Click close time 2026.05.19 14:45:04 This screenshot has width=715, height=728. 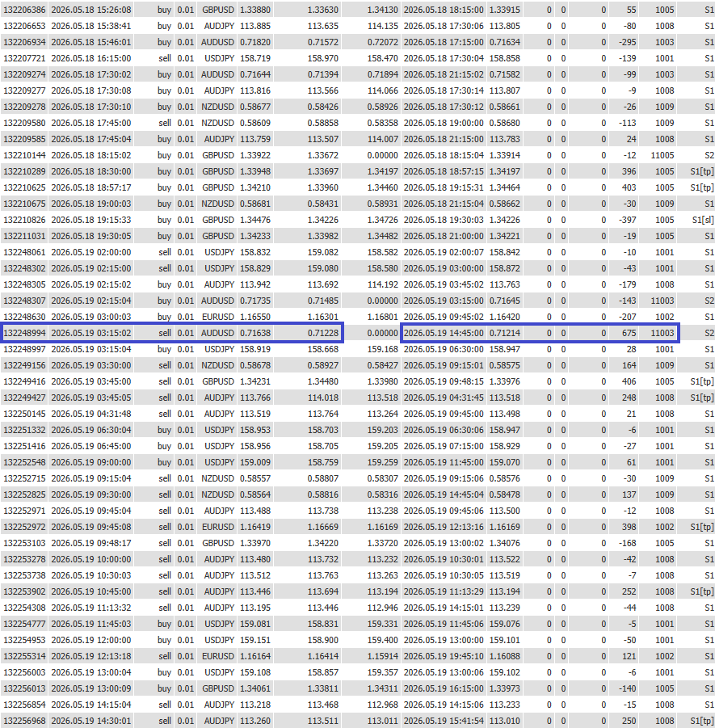pyautogui.click(x=444, y=494)
